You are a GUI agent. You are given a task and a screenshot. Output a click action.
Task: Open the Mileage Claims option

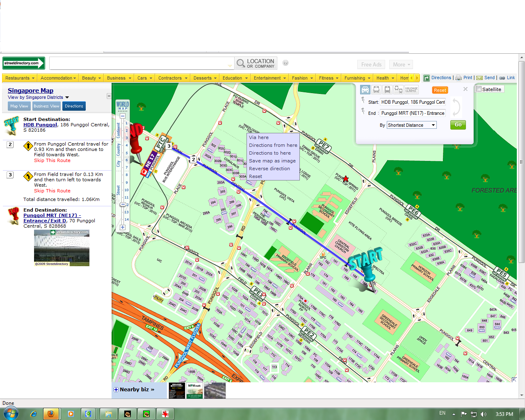[x=411, y=89]
